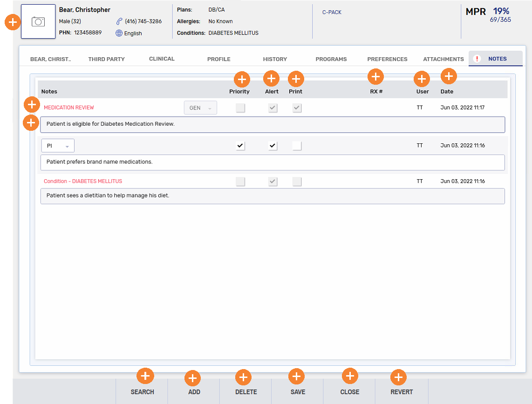Enable Print for the PI note
This screenshot has height=404, width=532.
[x=297, y=146]
